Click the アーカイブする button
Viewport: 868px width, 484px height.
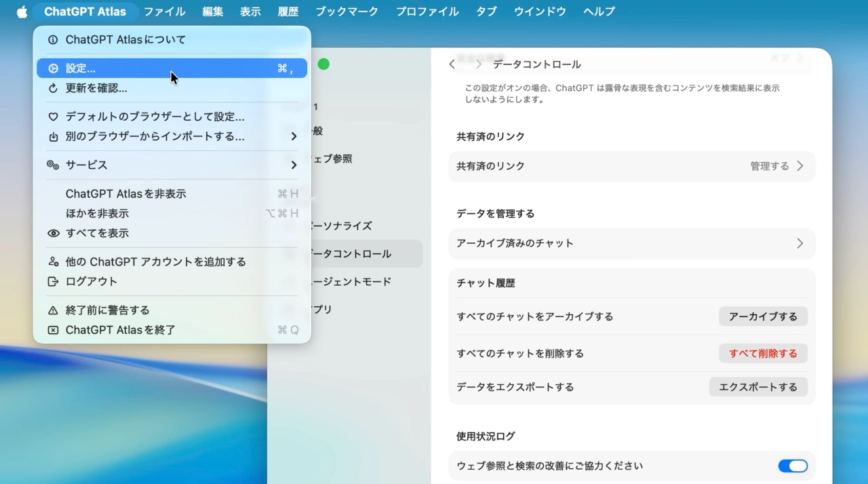(763, 316)
